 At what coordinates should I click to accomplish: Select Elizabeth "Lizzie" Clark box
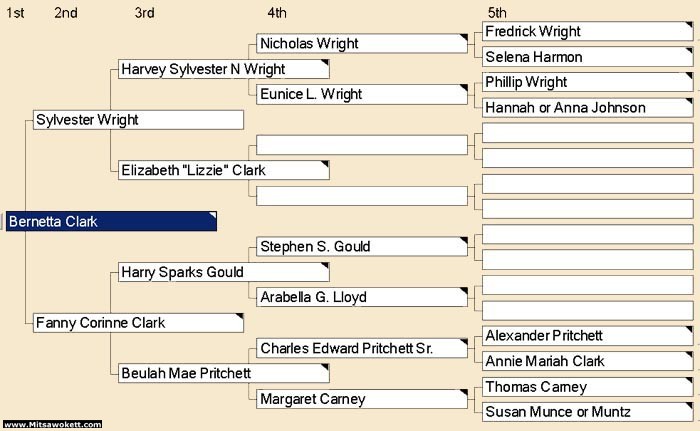(x=224, y=170)
